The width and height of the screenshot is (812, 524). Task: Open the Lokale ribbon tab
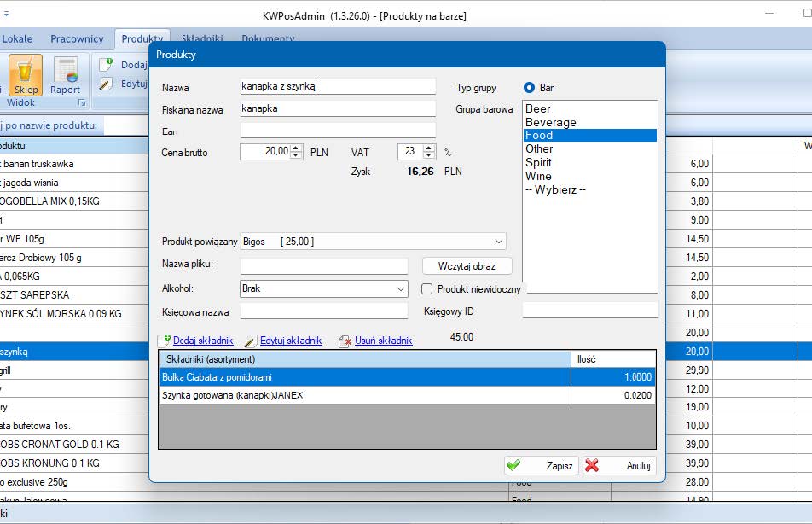click(17, 39)
